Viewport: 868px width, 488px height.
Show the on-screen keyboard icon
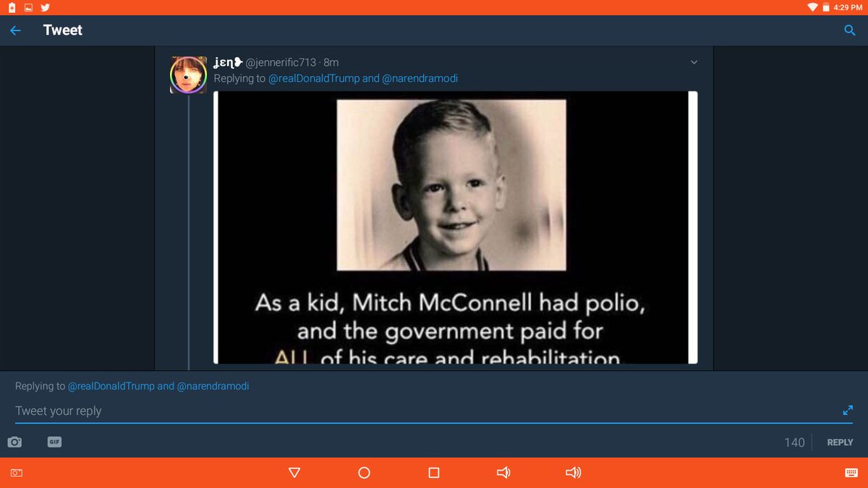click(851, 473)
